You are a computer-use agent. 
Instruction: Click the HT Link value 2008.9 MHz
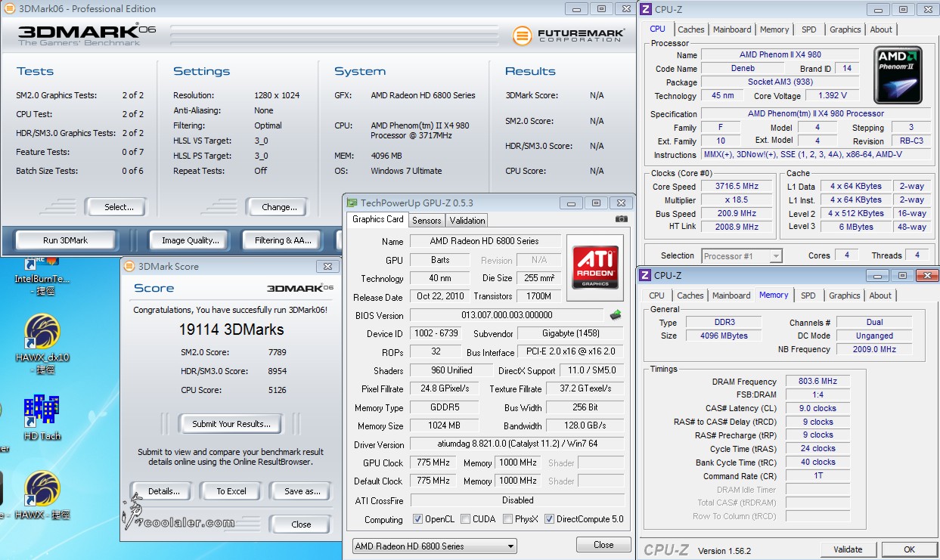pyautogui.click(x=737, y=227)
